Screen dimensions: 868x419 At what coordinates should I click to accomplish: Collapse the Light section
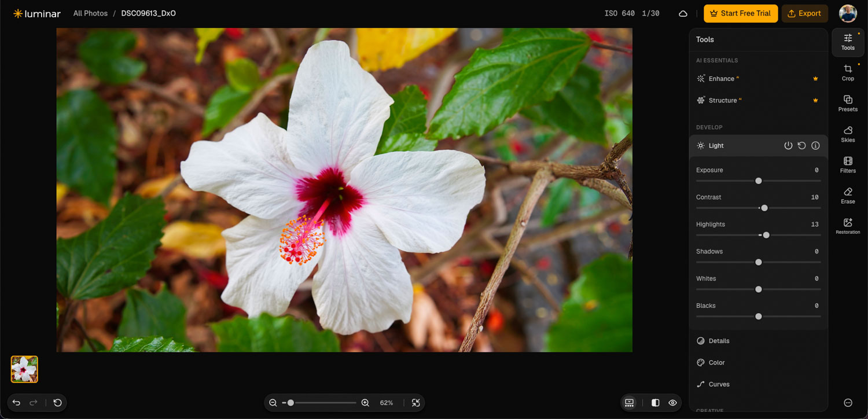[758, 146]
